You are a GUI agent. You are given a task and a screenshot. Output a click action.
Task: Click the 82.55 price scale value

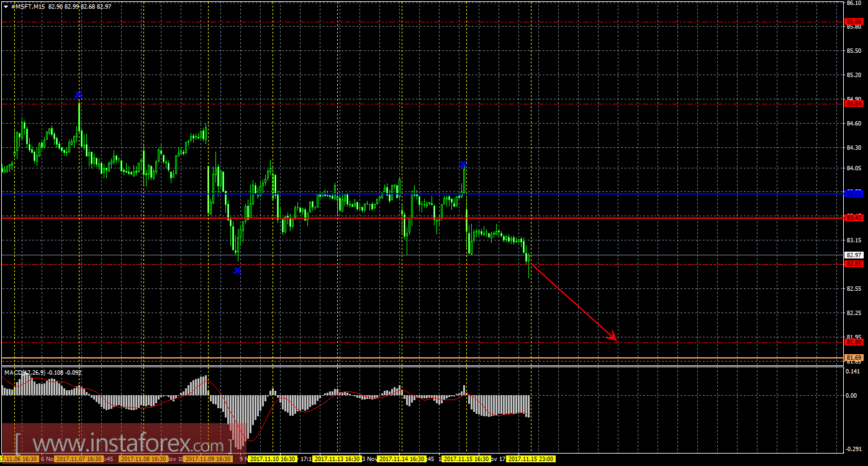(854, 289)
